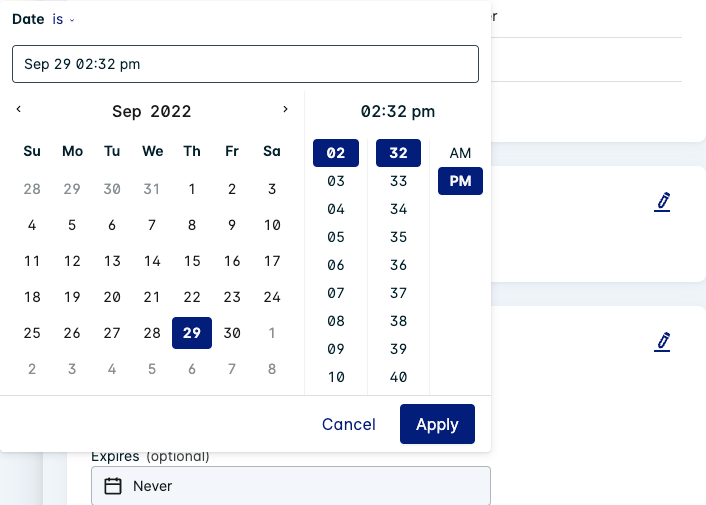Select highlighted date 29 in calendar
This screenshot has height=505, width=706.
pos(192,333)
